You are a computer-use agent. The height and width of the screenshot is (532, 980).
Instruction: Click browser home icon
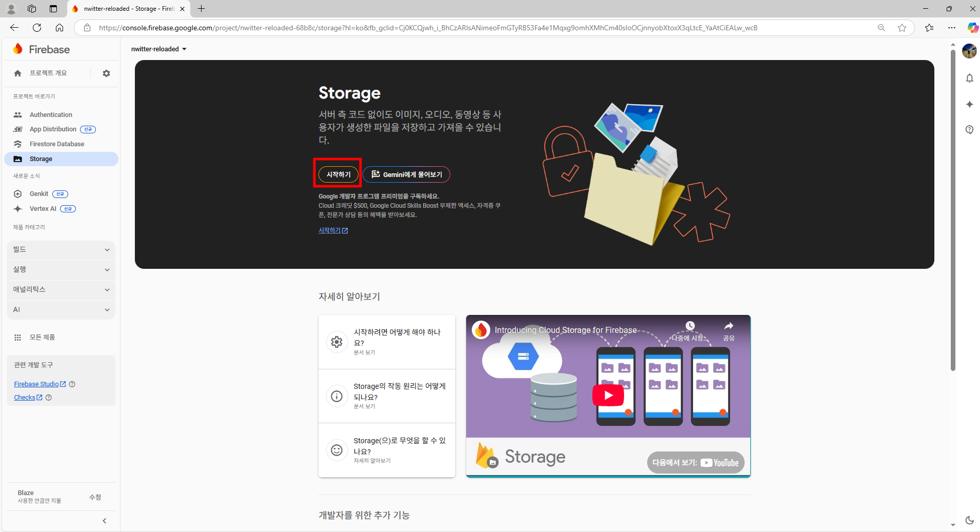pyautogui.click(x=59, y=28)
